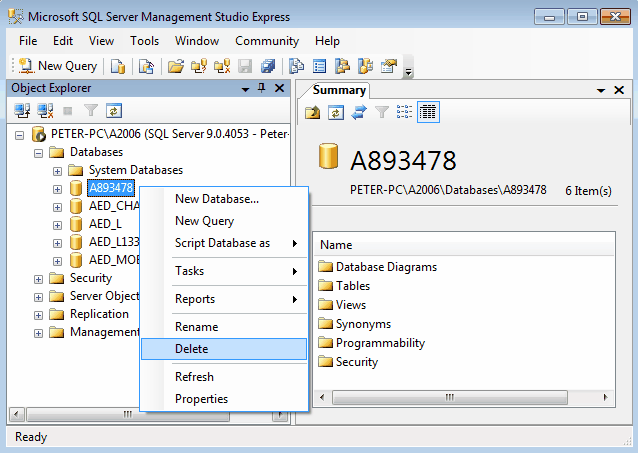Image resolution: width=638 pixels, height=453 pixels.
Task: Click the Synchronize arrows icon in Summary
Action: (x=359, y=112)
